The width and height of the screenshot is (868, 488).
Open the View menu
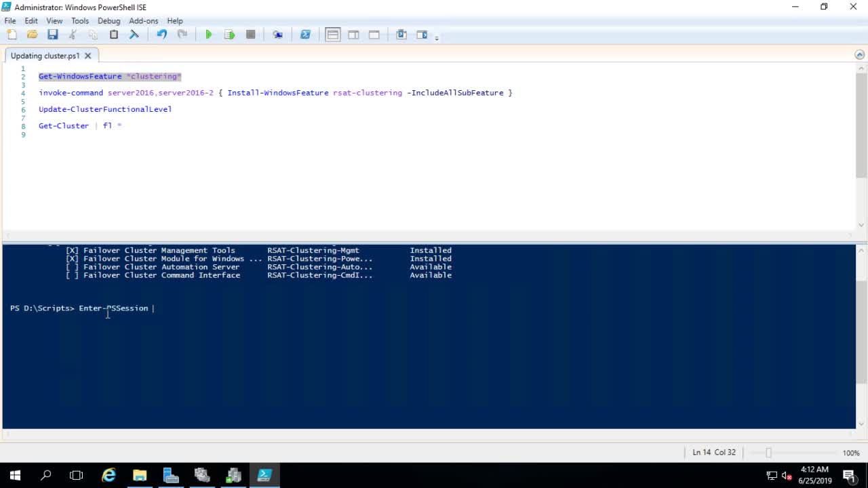coord(54,21)
